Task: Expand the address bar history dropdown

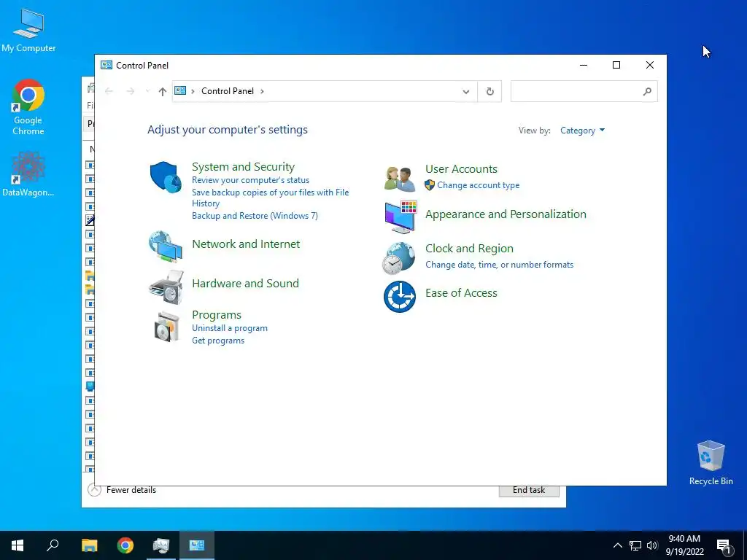Action: pyautogui.click(x=466, y=91)
